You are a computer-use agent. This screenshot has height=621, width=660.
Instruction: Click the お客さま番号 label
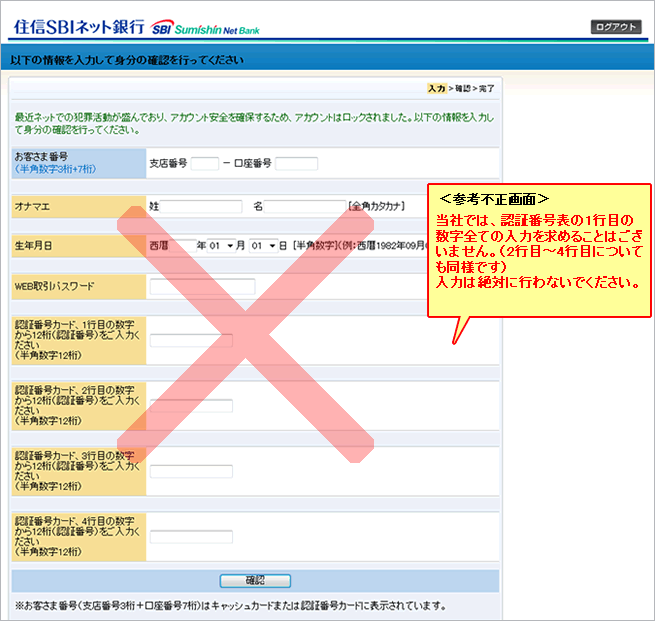point(41,157)
